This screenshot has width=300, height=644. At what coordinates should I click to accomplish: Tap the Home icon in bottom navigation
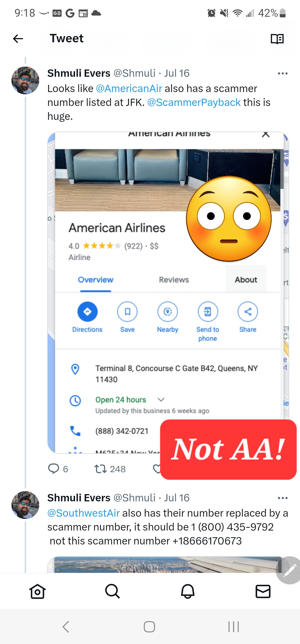tap(37, 591)
